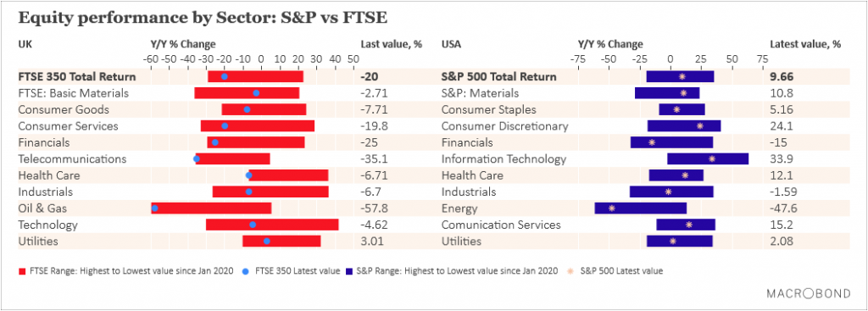The height and width of the screenshot is (311, 868).
Task: Select the FTSE 350 Total Return row label
Action: pyautogui.click(x=77, y=77)
